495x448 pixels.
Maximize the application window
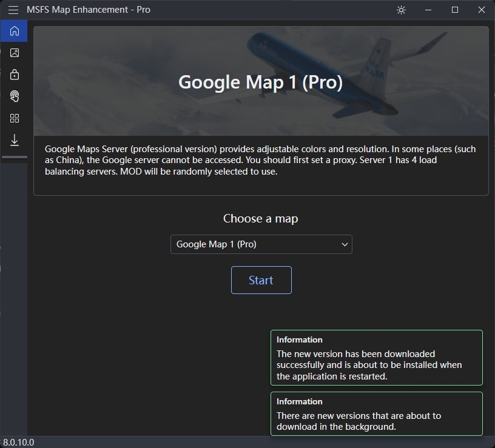click(x=455, y=10)
